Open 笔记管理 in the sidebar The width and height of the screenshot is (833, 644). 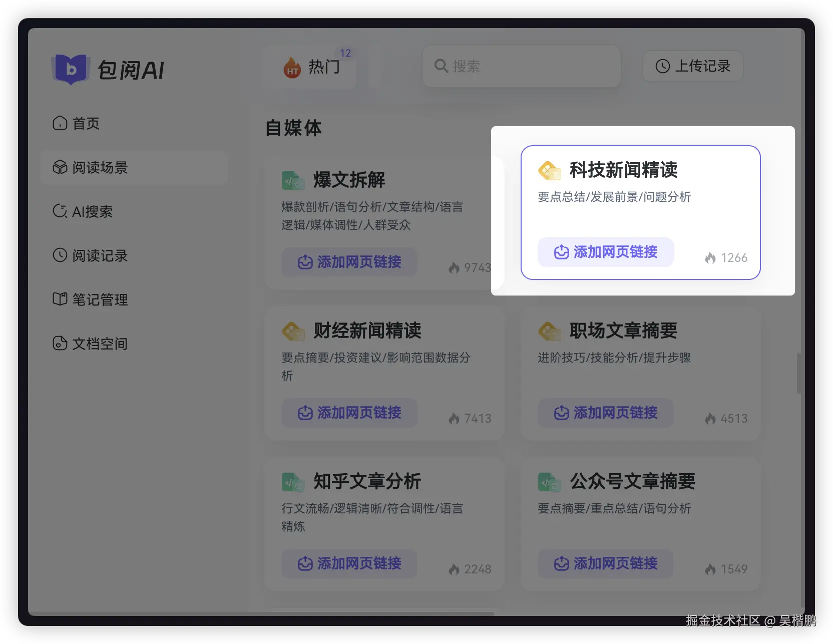[90, 299]
